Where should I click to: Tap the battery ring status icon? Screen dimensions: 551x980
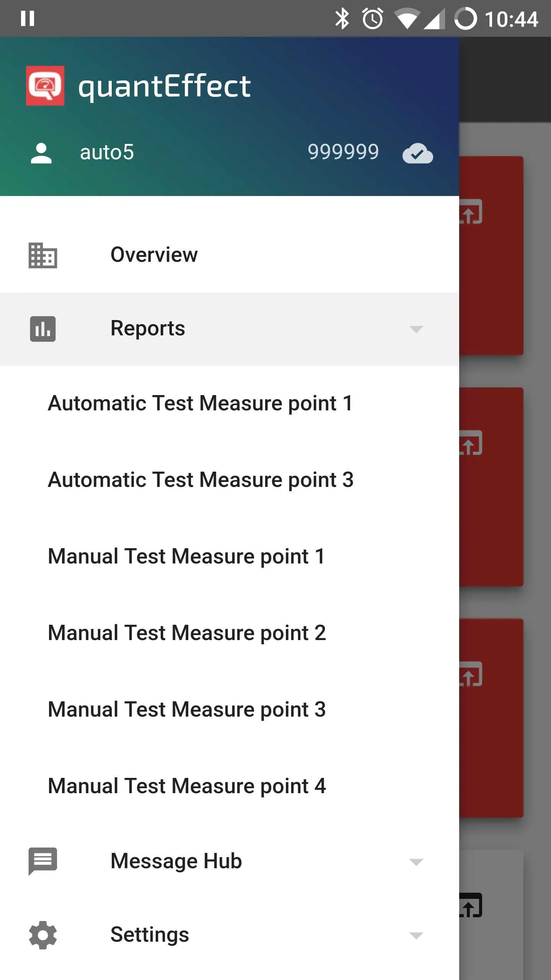point(465,18)
